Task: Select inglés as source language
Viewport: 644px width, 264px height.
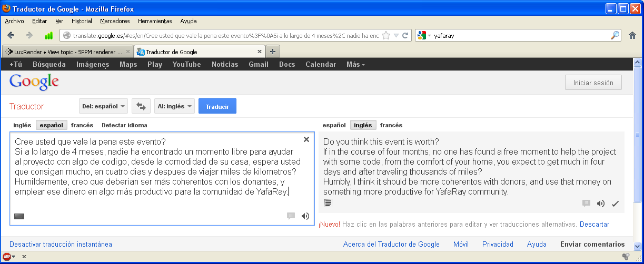Action: coord(22,125)
